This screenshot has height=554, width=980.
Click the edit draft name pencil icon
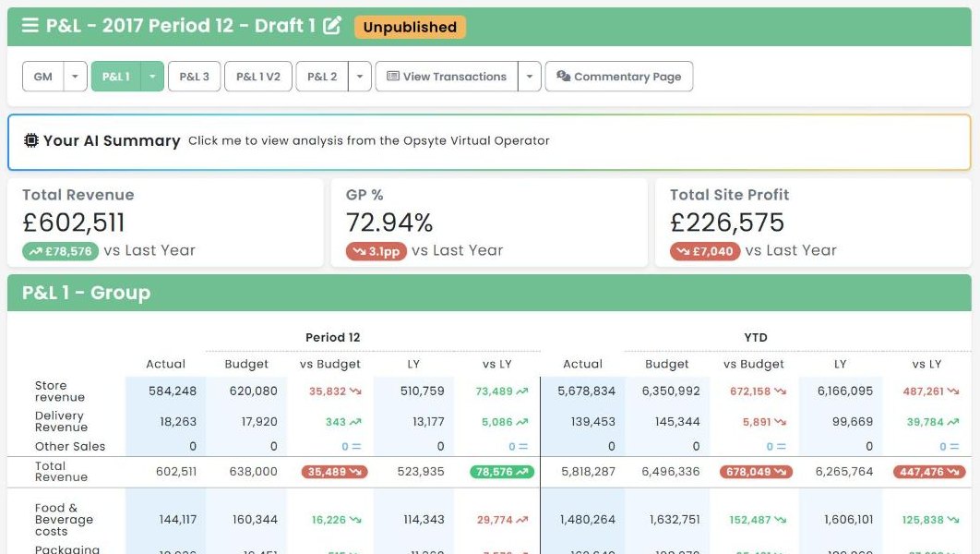(332, 25)
